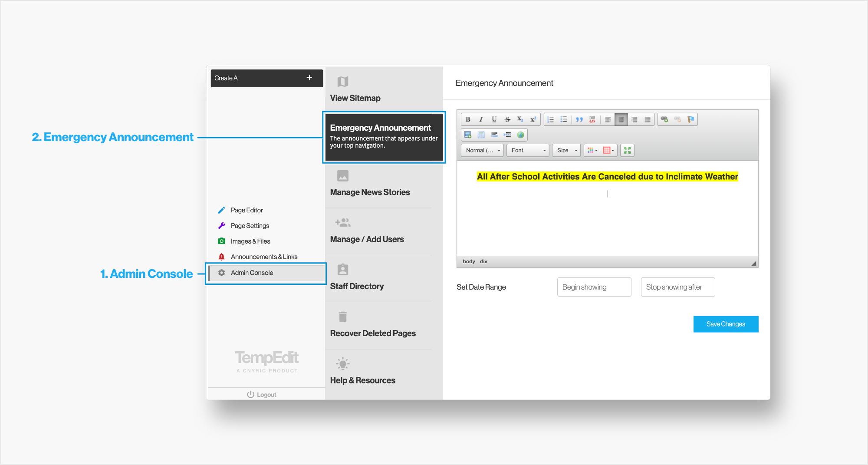The width and height of the screenshot is (868, 465).
Task: Click the red bell Announcements icon
Action: pos(221,257)
